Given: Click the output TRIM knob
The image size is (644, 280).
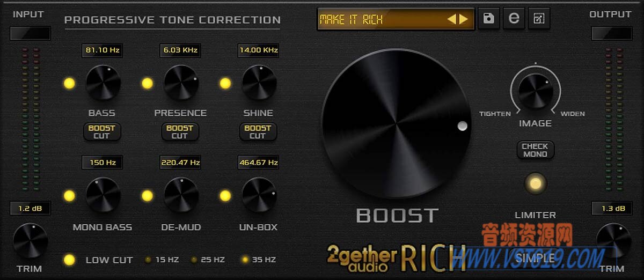Looking at the screenshot, I should (x=613, y=240).
